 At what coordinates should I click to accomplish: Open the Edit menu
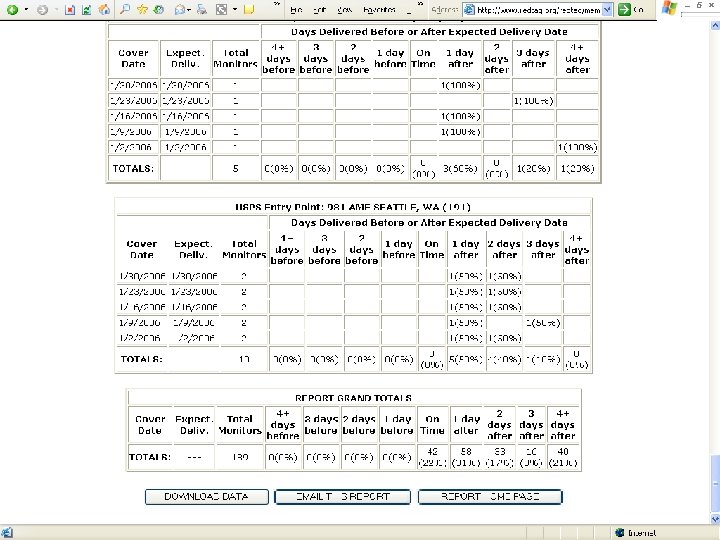319,10
